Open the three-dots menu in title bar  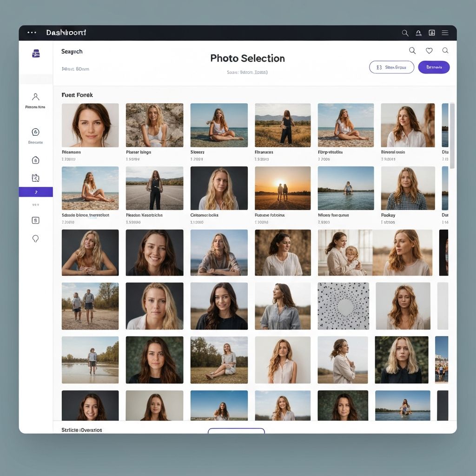[32, 33]
